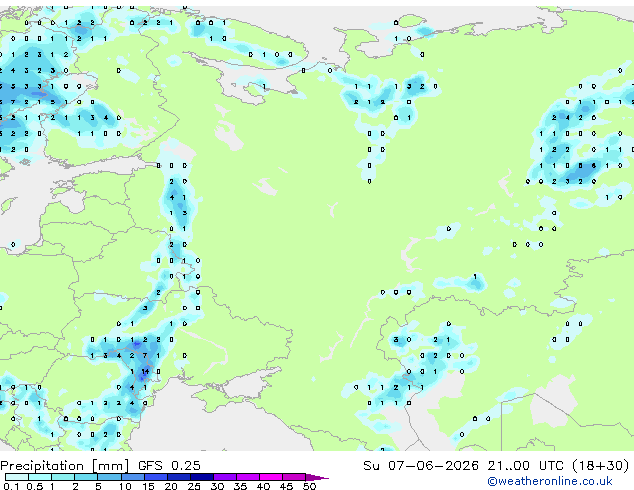The image size is (634, 490).
Task: Click the 25–30 mm navy legend swatch
Action: (201, 477)
